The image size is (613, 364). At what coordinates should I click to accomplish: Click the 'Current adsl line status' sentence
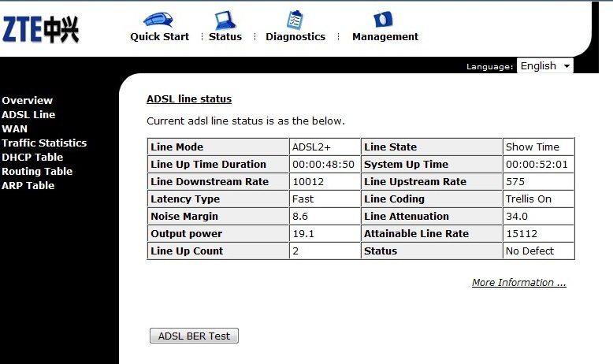(246, 121)
